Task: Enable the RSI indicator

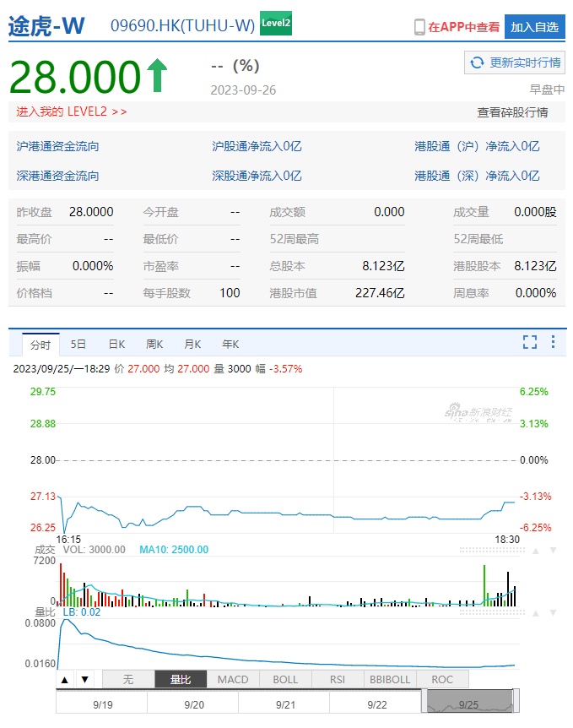Action: (x=338, y=679)
